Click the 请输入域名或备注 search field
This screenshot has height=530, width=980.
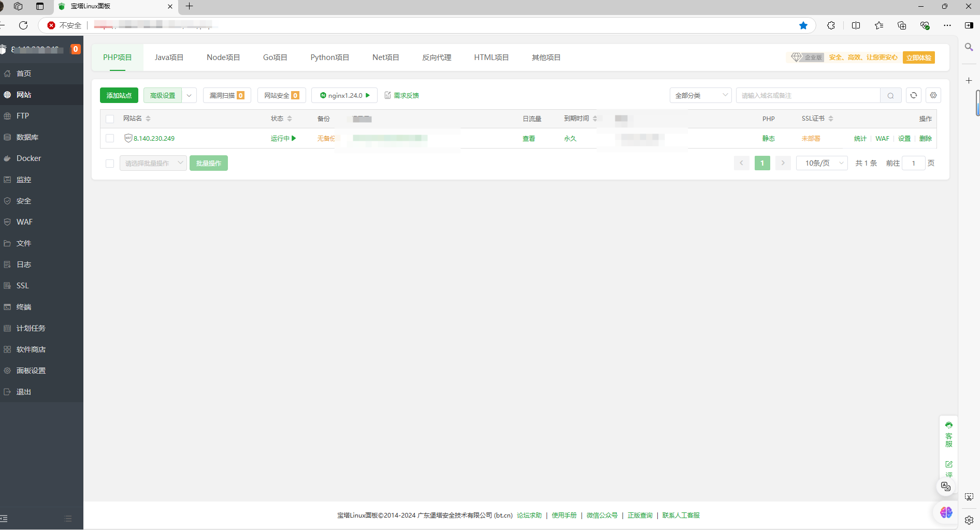[x=808, y=95]
